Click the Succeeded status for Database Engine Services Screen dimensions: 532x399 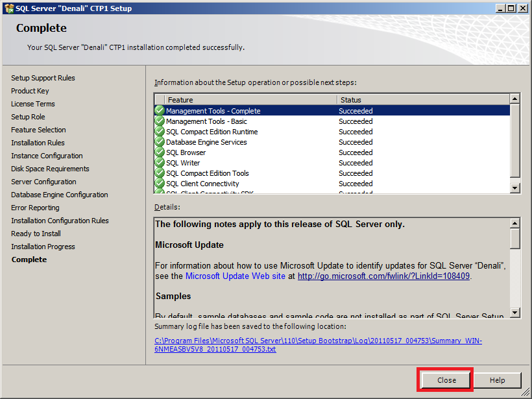click(x=356, y=142)
